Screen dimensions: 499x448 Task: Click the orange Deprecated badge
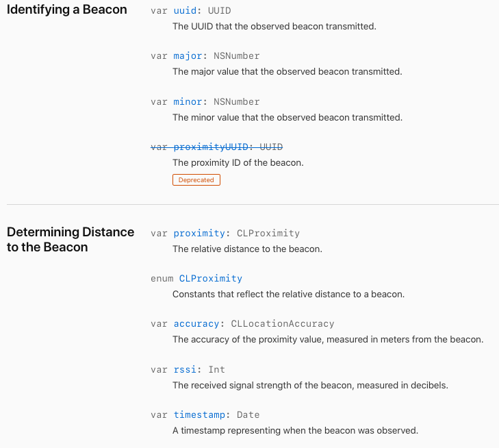[196, 180]
